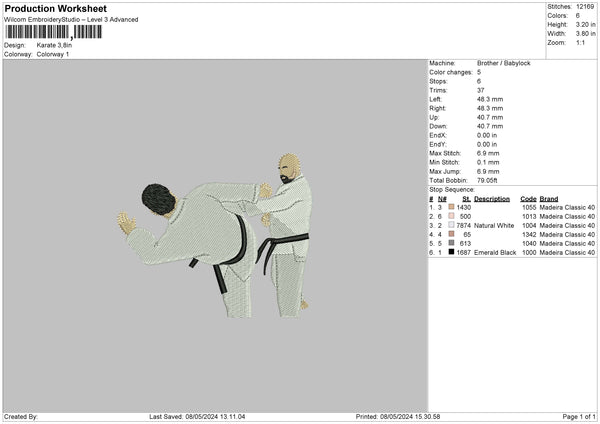Image resolution: width=600 pixels, height=424 pixels.
Task: Click the Stitches value '12169'
Action: 585,7
